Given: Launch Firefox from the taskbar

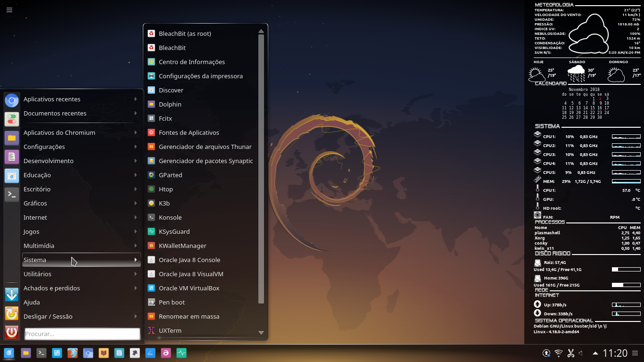Looking at the screenshot, I should pyautogui.click(x=72, y=353).
